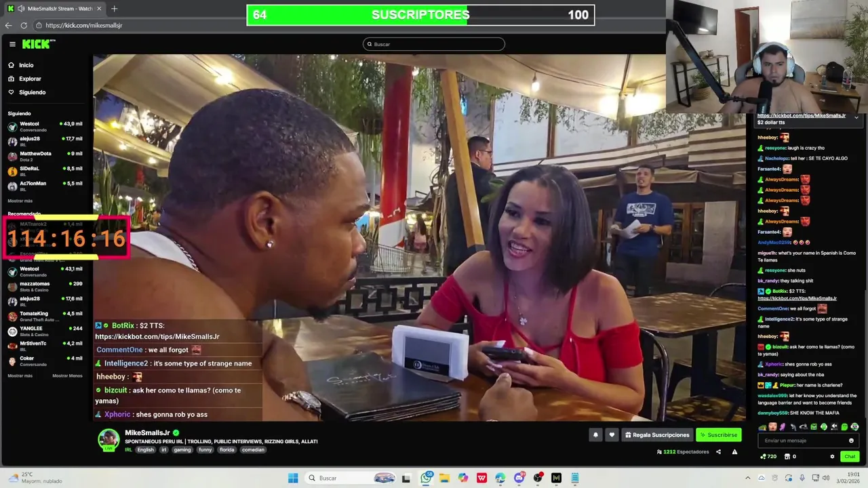Click the browser back arrow
868x488 pixels.
pyautogui.click(x=8, y=25)
